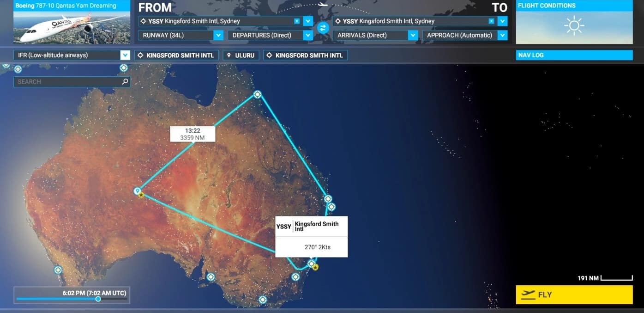Clear the TO airport selection
The height and width of the screenshot is (313, 644).
[491, 21]
